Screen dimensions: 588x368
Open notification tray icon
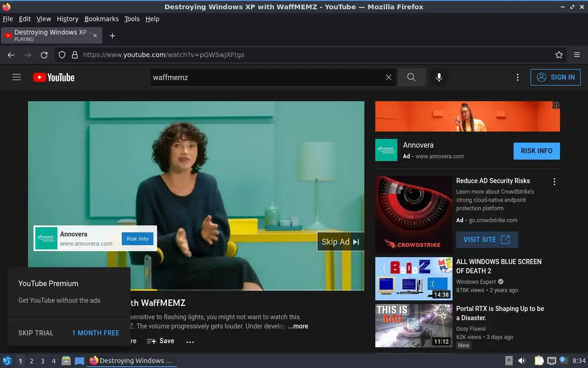[x=563, y=361]
